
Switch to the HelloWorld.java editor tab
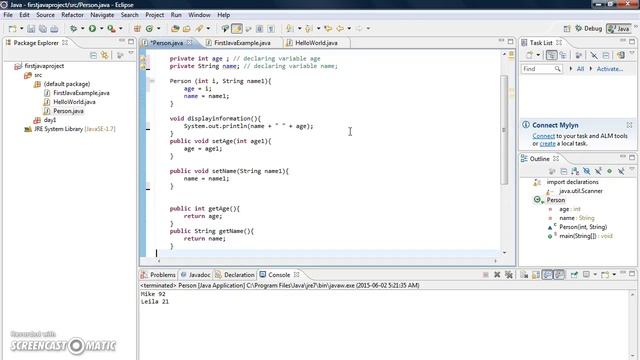[316, 43]
